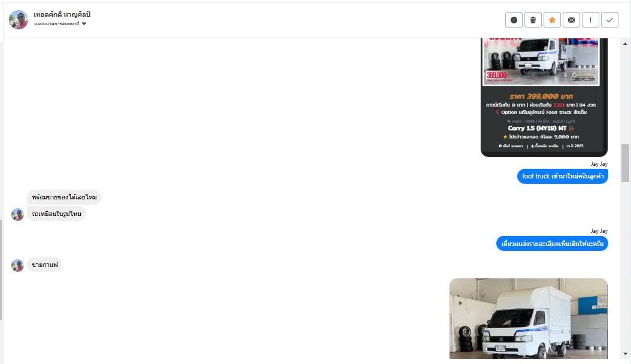Toggle the orange star follow-up icon
This screenshot has width=631, height=364.
tap(552, 20)
